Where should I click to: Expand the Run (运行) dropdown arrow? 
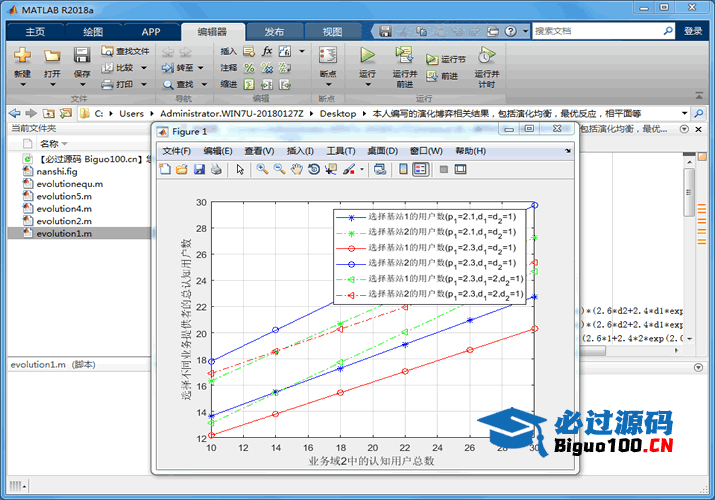[x=368, y=85]
